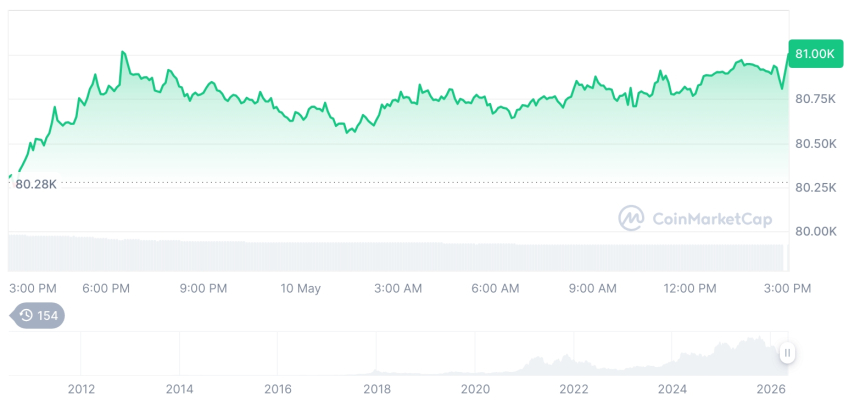Click the 12:00 PM axis label
Viewport: 860px width, 401px height.
pos(689,288)
